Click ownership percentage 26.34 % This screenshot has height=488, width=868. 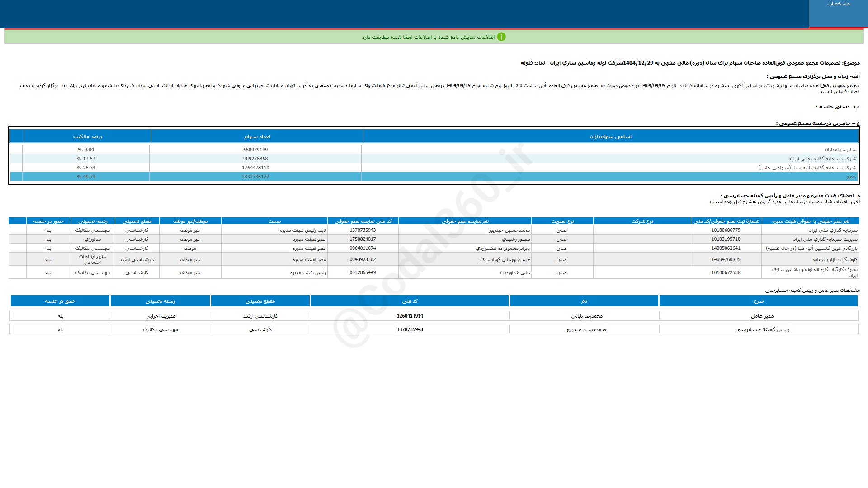tap(86, 168)
